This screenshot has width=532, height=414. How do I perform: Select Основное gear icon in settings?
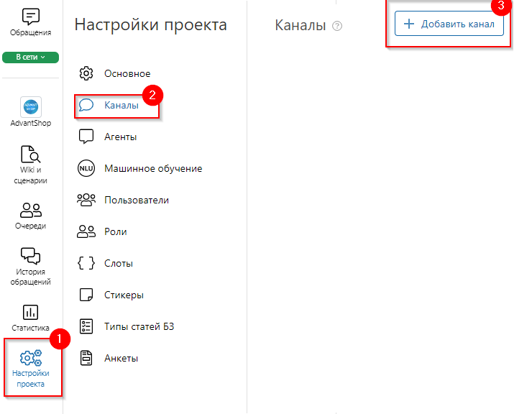[x=86, y=73]
